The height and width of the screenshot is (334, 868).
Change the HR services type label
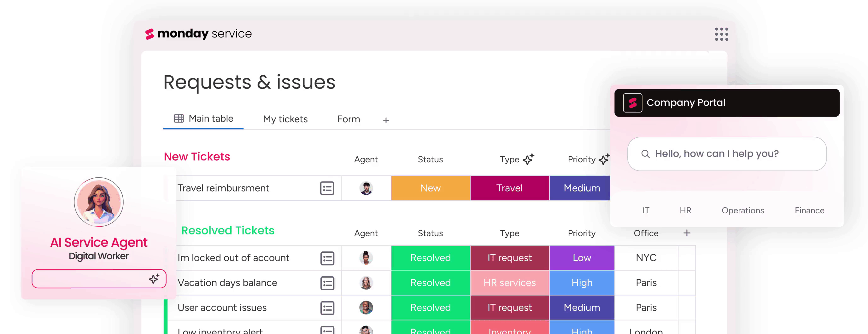(509, 283)
